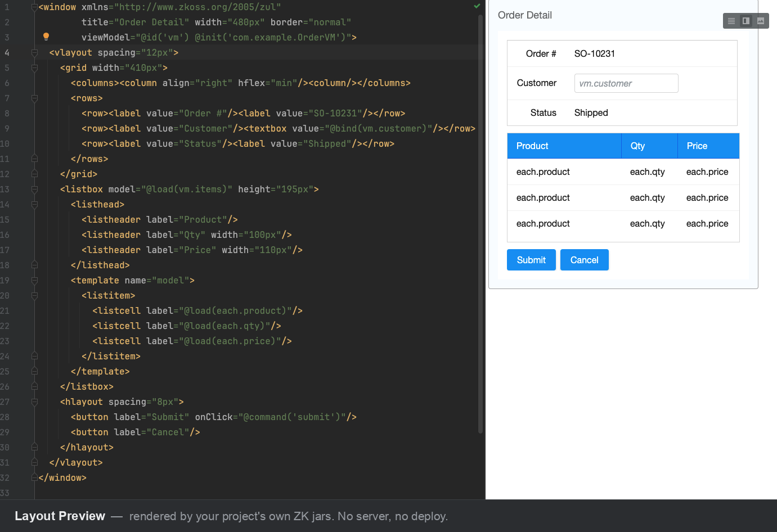
Task: Switch to preview-only view icon
Action: [x=761, y=21]
